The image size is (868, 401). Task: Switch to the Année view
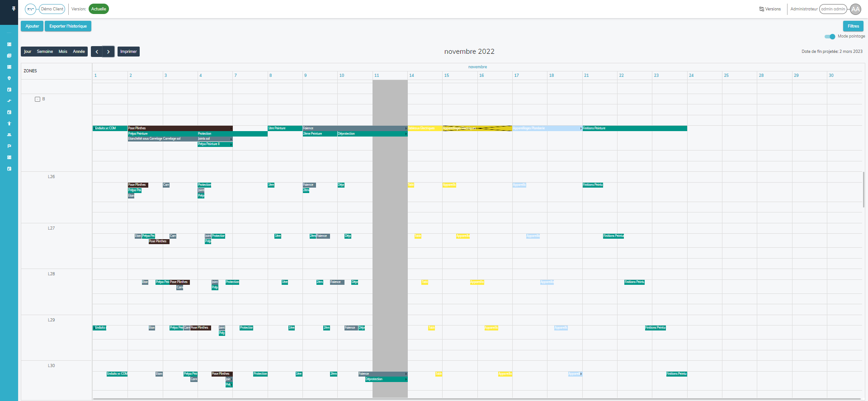(x=79, y=52)
